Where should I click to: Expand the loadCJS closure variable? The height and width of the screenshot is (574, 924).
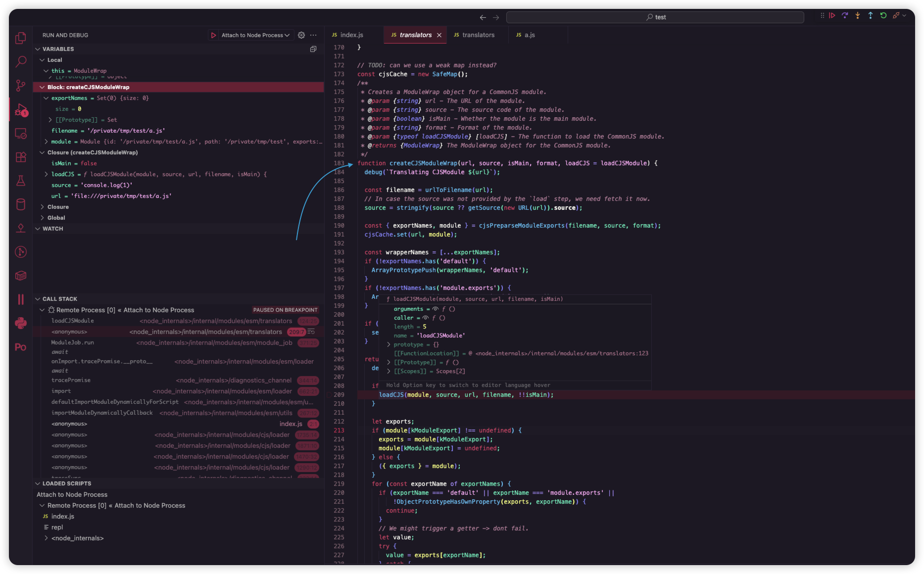pos(46,174)
